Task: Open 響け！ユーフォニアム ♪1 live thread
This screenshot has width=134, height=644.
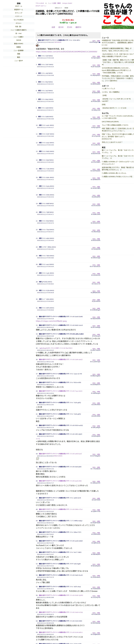Action: coord(118,151)
